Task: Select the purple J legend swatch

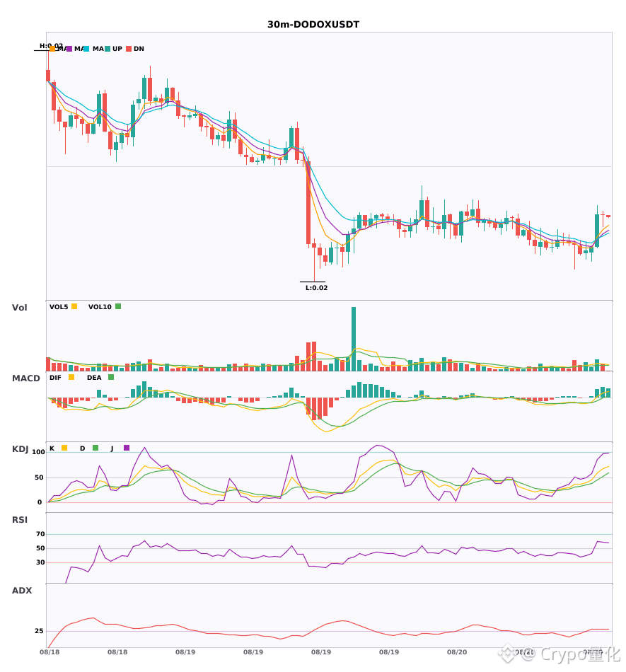Action: [127, 448]
